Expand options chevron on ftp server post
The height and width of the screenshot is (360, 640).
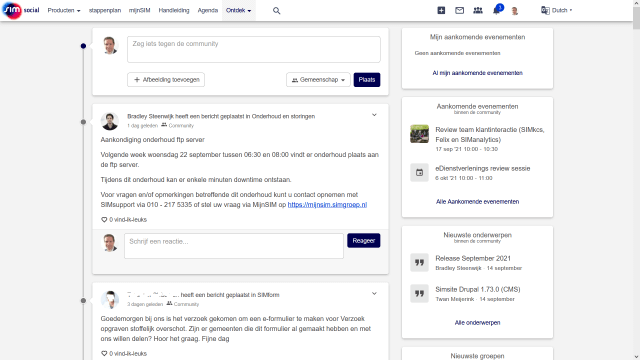(374, 115)
